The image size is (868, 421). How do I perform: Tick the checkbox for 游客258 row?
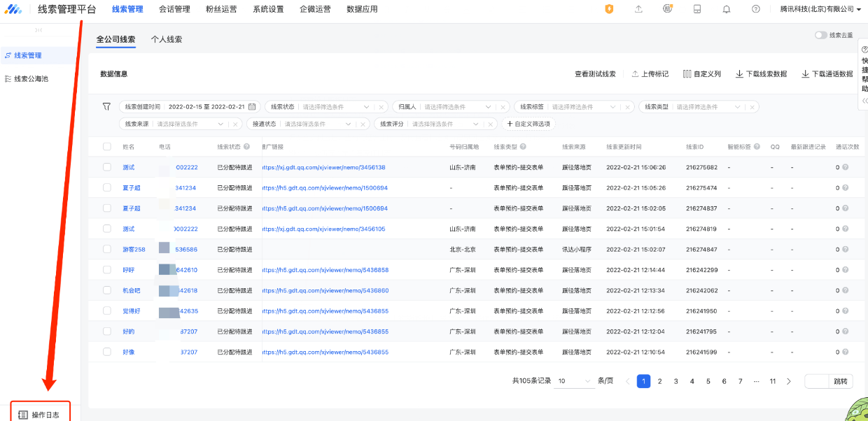107,250
